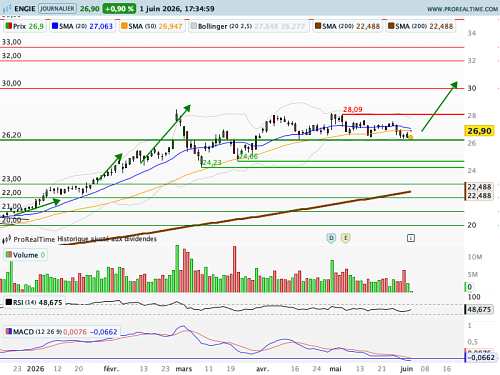Click the small info square icon
The width and height of the screenshot is (500, 375).
[411, 238]
